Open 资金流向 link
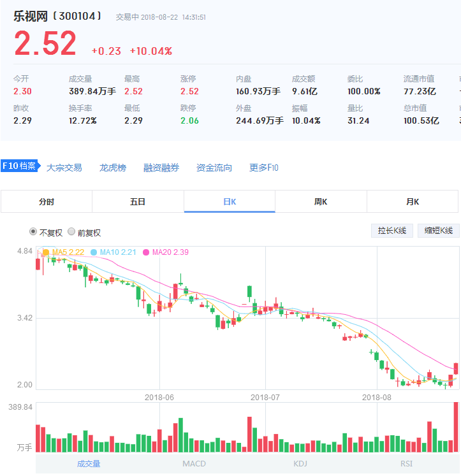 (214, 168)
